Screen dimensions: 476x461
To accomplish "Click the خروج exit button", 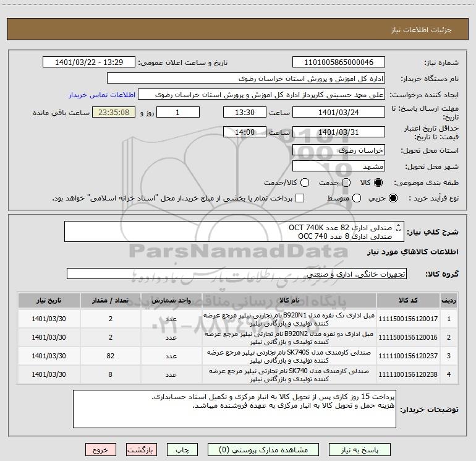I will [101, 450].
